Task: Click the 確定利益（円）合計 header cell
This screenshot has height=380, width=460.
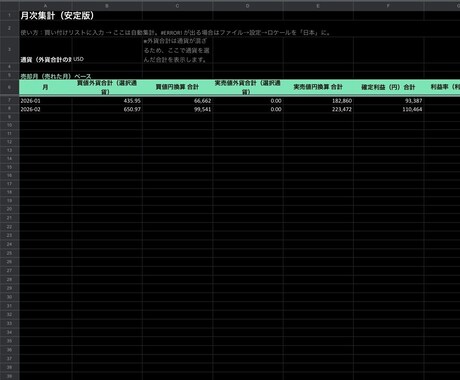Action: tap(388, 87)
